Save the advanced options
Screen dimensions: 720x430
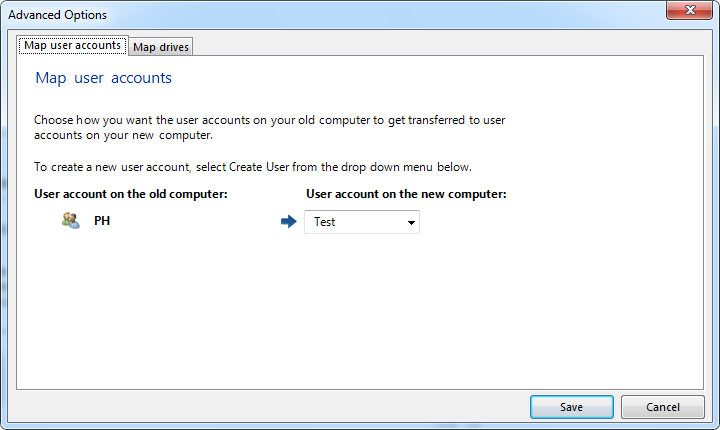[x=572, y=407]
